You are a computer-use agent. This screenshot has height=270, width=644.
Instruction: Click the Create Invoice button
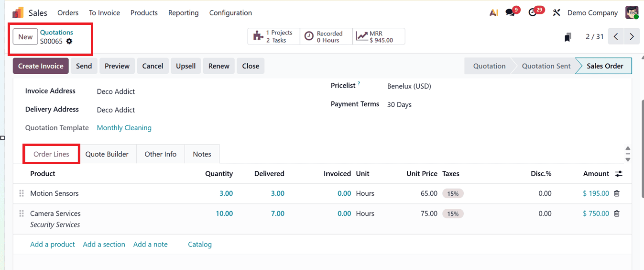coord(41,66)
